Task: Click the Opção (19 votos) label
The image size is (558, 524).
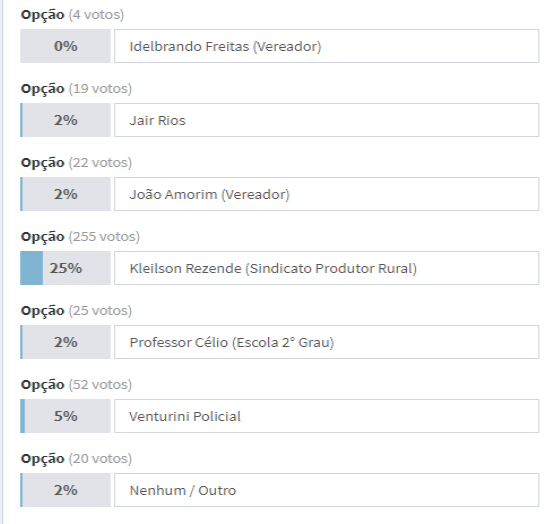Action: coord(76,89)
